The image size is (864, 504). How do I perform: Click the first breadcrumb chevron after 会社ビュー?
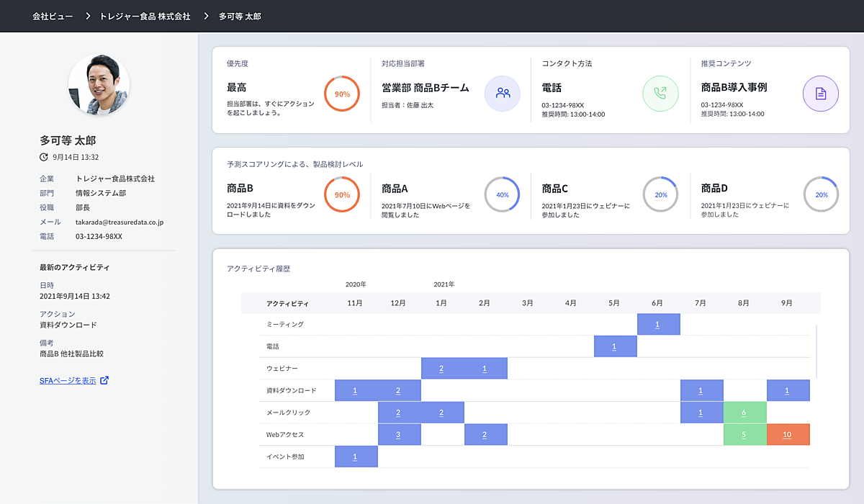[x=86, y=16]
